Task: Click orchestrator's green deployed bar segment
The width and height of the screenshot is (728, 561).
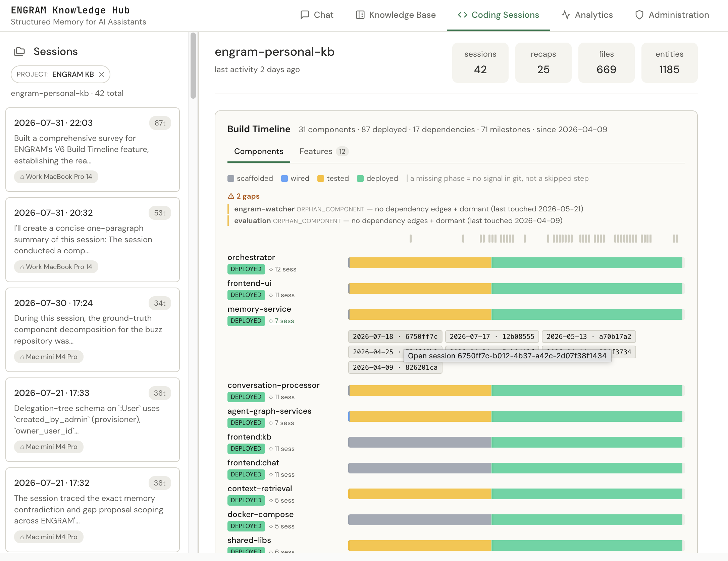Action: coord(587,263)
